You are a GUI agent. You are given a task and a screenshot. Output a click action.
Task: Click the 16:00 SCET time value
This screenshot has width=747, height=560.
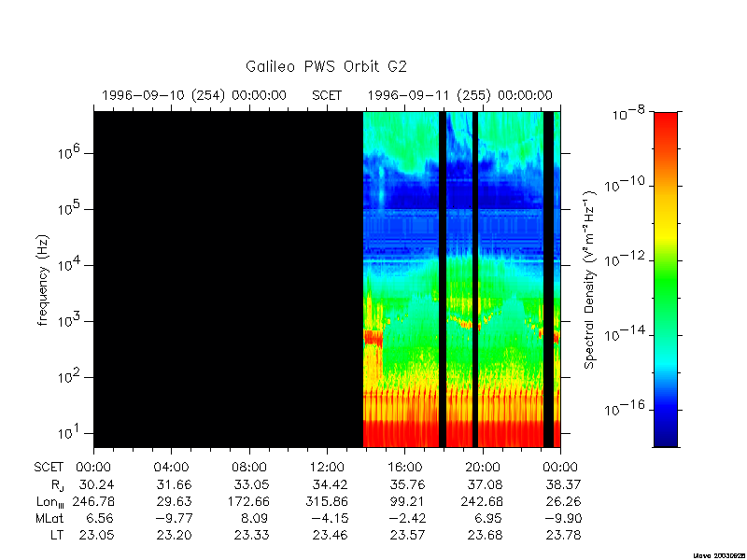(x=404, y=468)
